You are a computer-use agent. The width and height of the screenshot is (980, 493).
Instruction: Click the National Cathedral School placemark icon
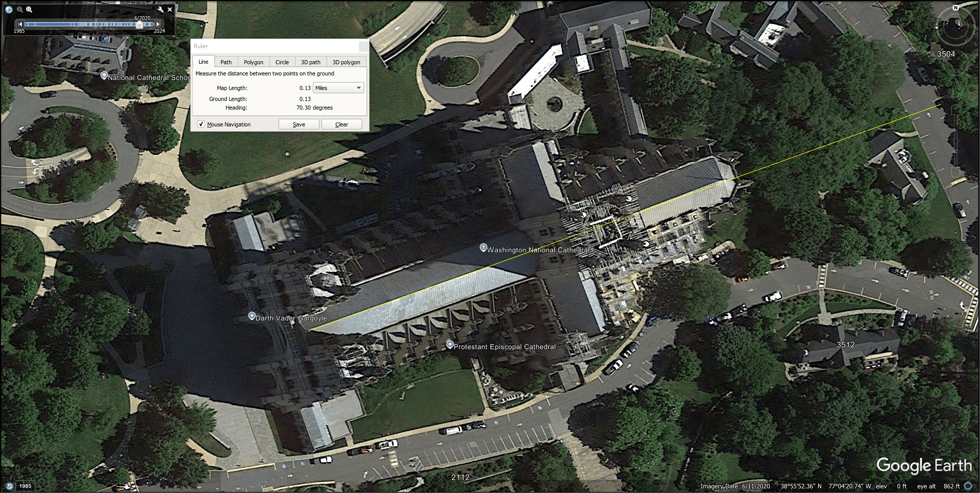tap(104, 75)
